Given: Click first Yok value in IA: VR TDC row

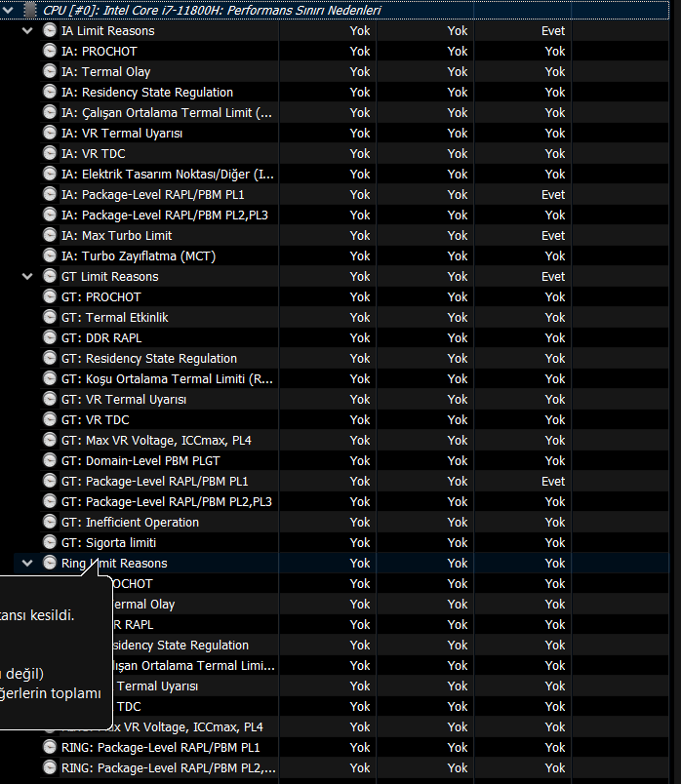Looking at the screenshot, I should click(x=360, y=154).
